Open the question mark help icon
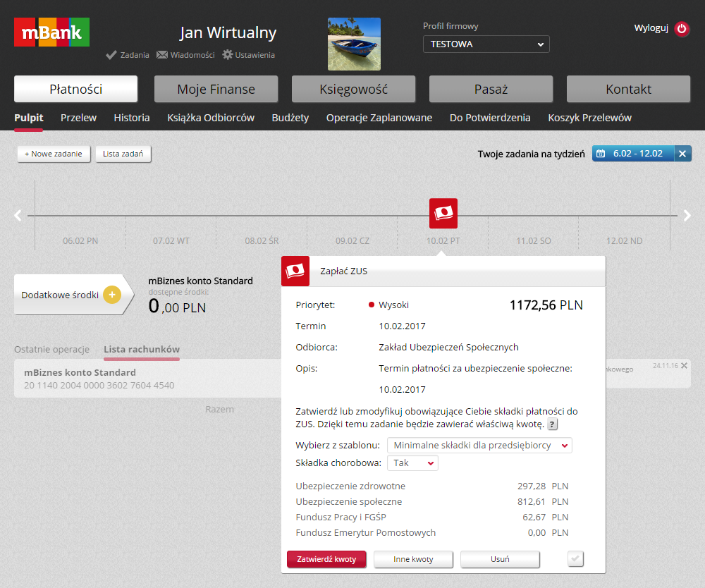705x588 pixels. point(552,424)
